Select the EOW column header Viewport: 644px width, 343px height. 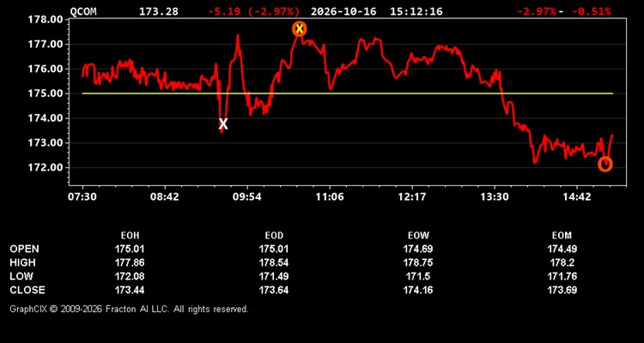pyautogui.click(x=418, y=236)
